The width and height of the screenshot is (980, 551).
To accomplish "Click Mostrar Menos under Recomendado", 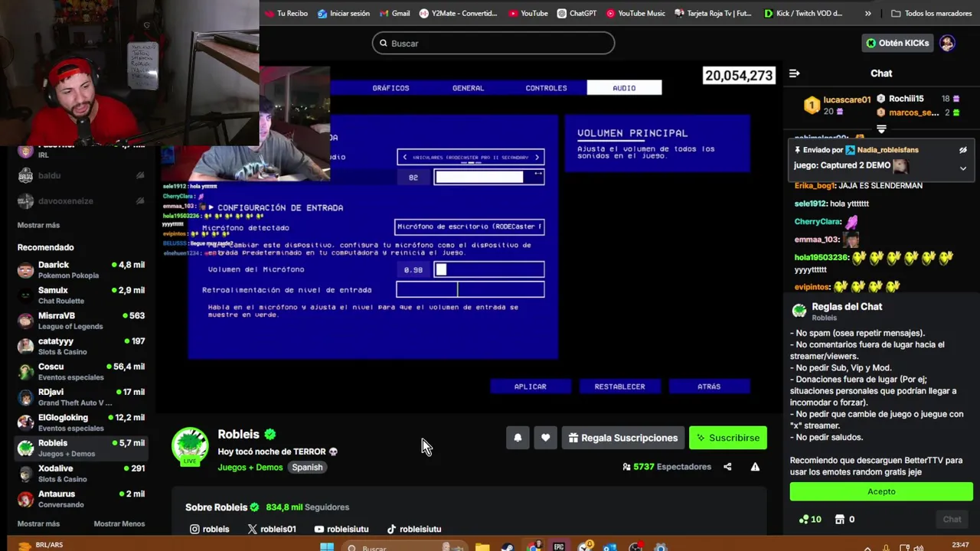I will (x=119, y=523).
